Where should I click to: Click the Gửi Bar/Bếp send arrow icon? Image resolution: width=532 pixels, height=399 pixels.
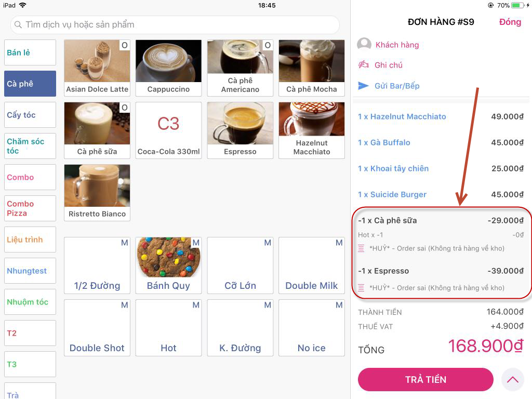[x=363, y=86]
